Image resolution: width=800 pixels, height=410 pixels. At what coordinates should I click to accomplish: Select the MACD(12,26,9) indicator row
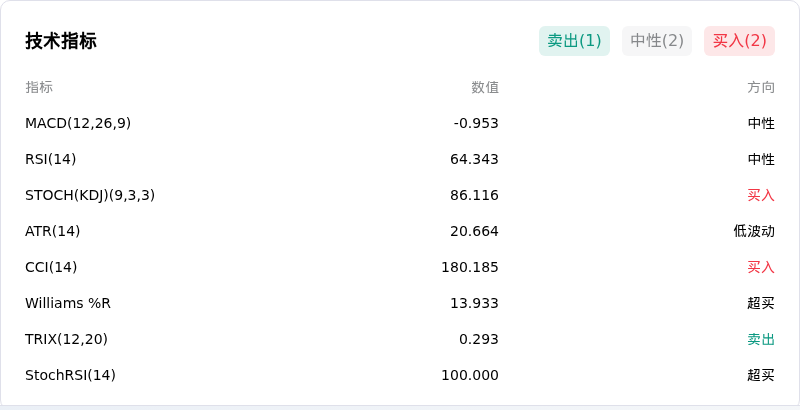400,123
